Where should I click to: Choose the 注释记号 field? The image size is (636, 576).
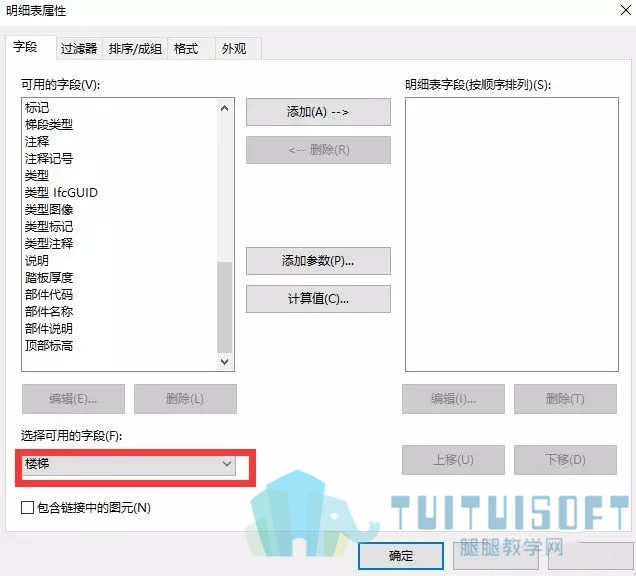coord(49,159)
